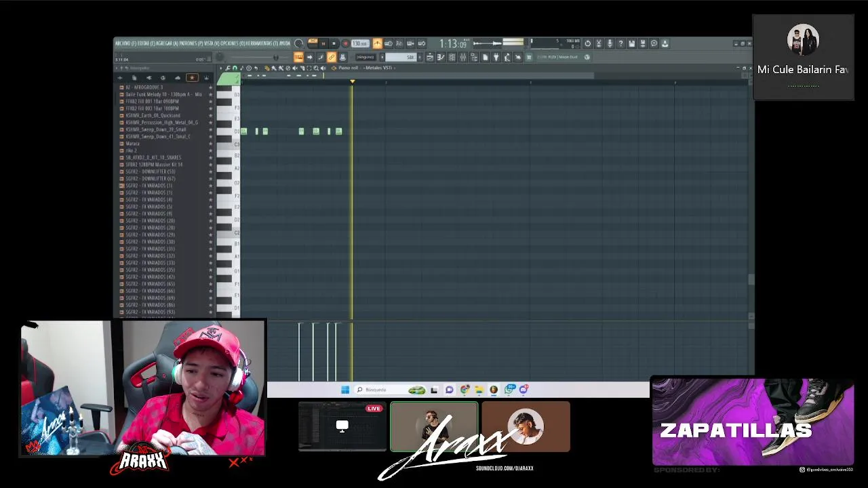Select the Mute tool in piano roll
Image resolution: width=868 pixels, height=488 pixels.
coord(295,68)
